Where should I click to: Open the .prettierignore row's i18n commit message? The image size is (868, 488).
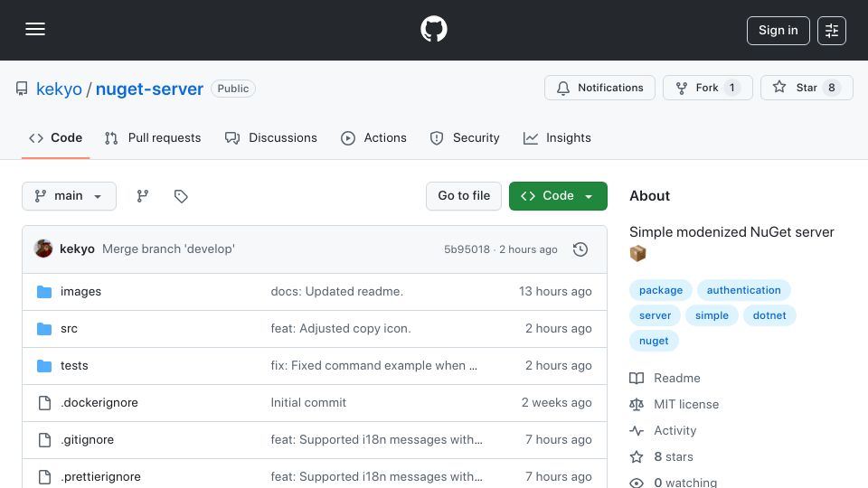pos(376,477)
